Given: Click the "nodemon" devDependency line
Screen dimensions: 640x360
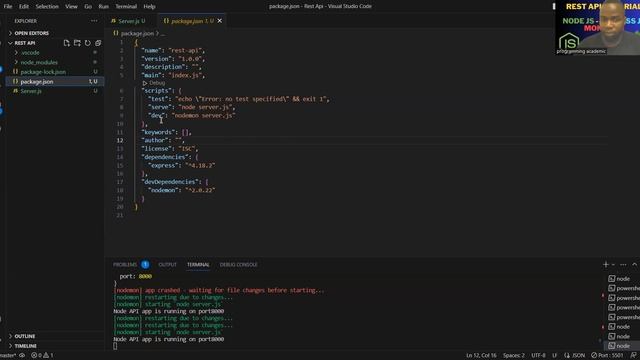Looking at the screenshot, I should pos(181,190).
